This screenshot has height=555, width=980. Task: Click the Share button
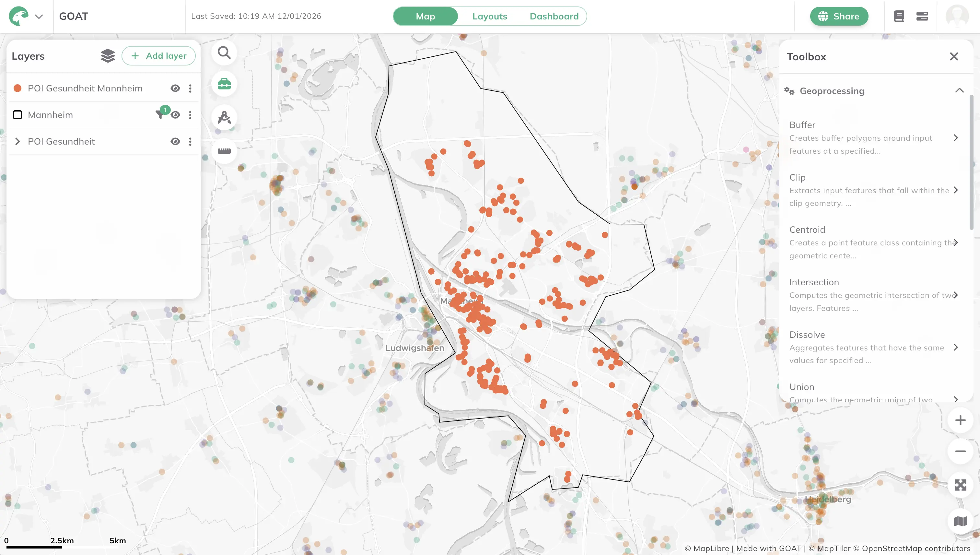coord(839,17)
